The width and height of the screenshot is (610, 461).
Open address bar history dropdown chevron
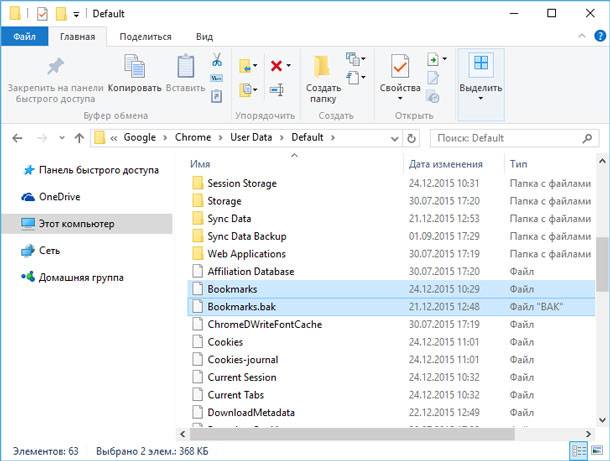pos(394,138)
